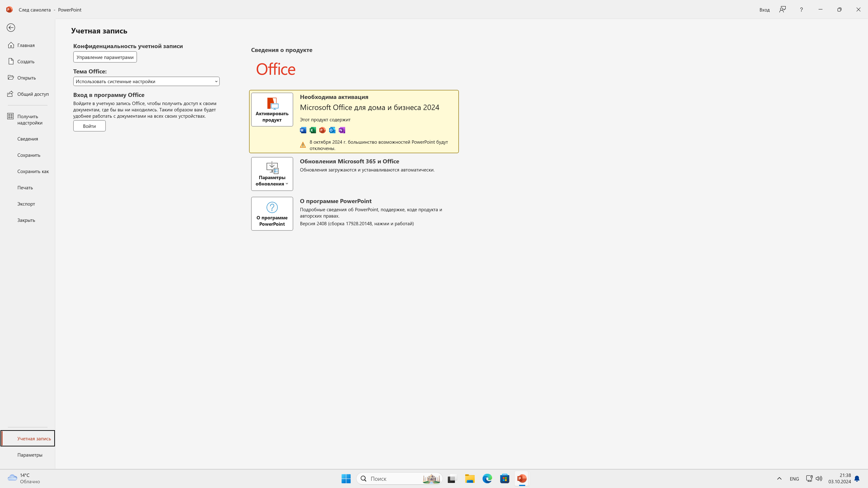Open the network tray icon
Viewport: 868px width, 488px height.
(x=809, y=479)
